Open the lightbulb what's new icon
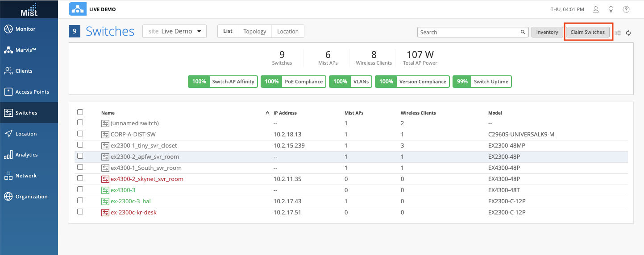 pyautogui.click(x=611, y=9)
